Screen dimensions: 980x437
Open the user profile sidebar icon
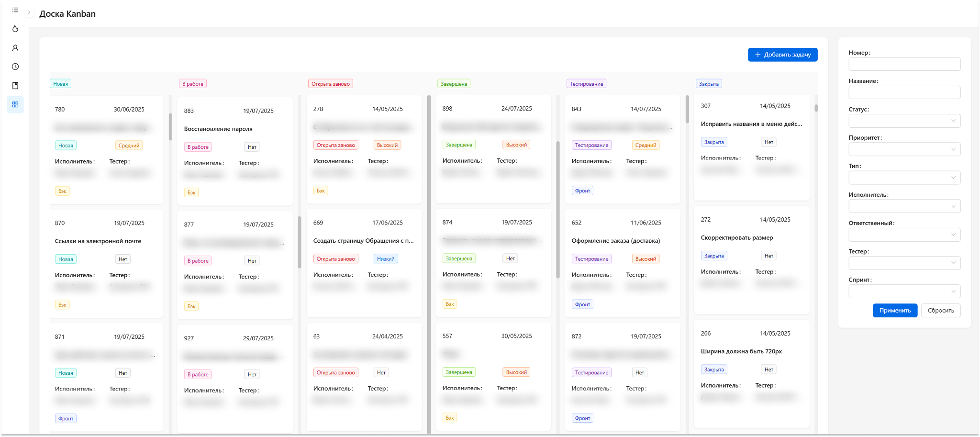point(15,48)
